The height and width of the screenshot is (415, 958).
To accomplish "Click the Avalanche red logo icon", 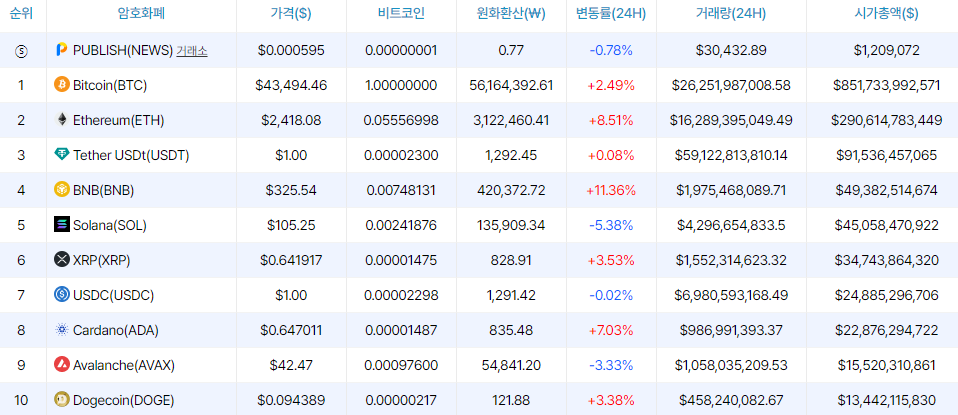I will point(62,365).
